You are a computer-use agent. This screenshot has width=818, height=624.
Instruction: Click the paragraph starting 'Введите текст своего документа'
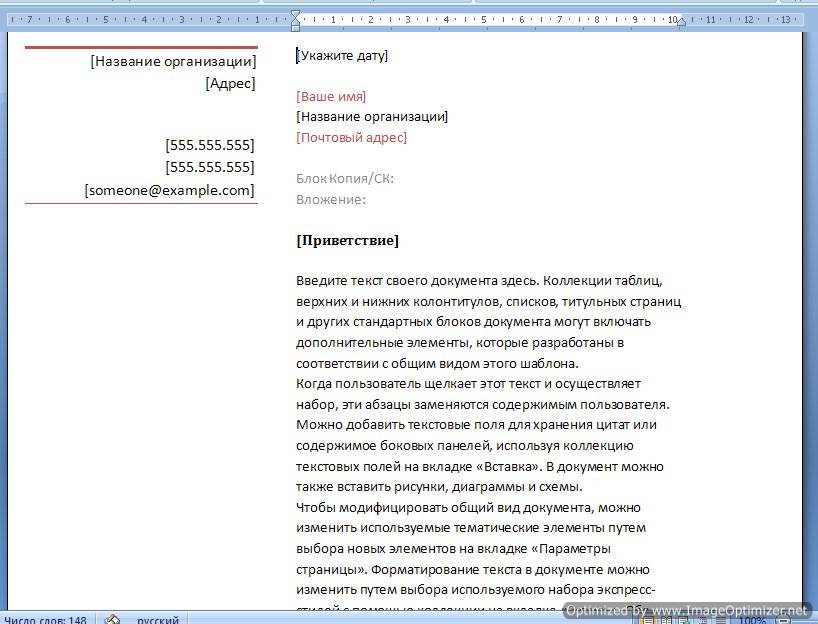[489, 322]
